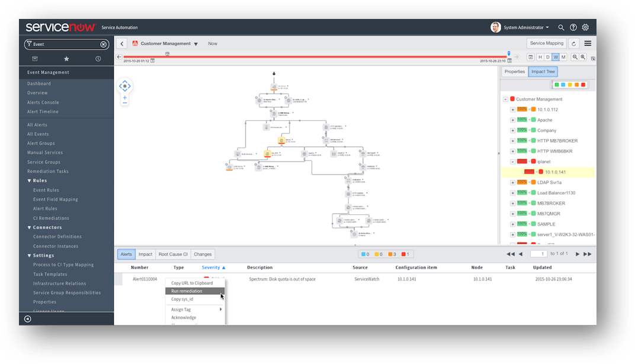The image size is (635, 364).
Task: Click Customer Management service icon
Action: coord(135,44)
